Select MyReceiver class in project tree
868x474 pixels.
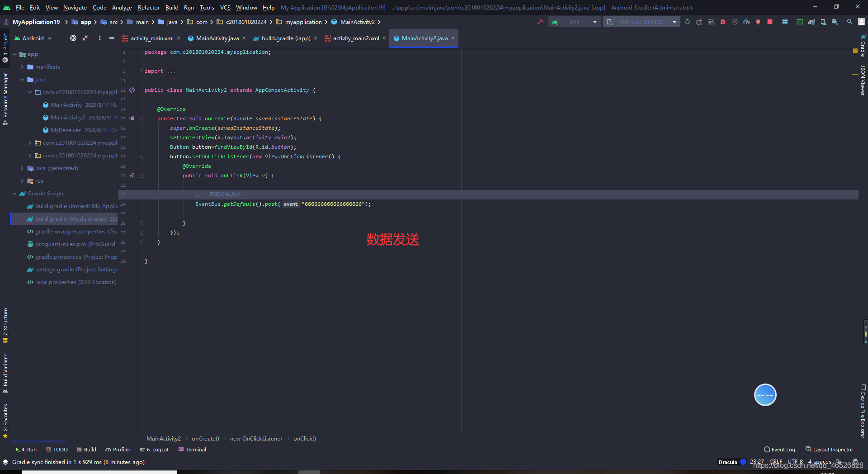point(66,130)
